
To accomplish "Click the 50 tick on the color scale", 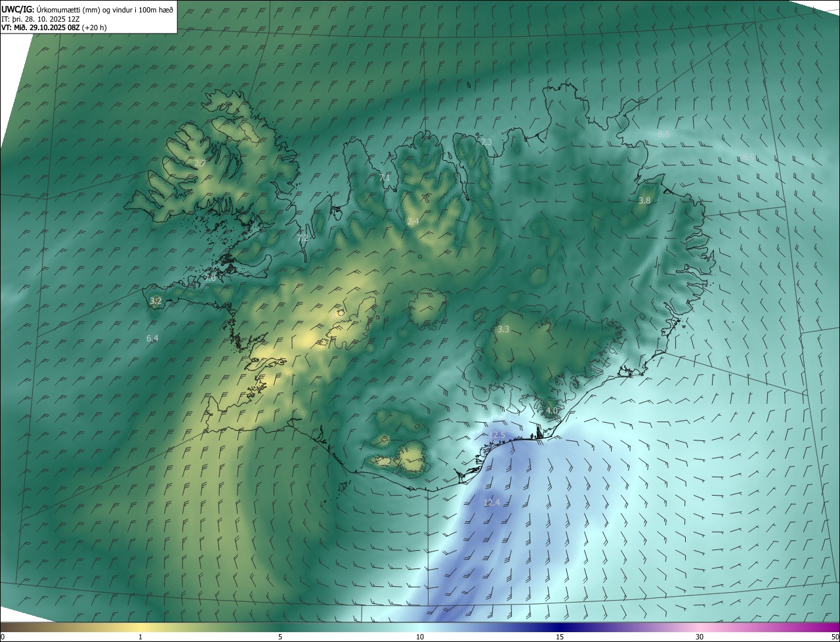I will click(x=835, y=637).
